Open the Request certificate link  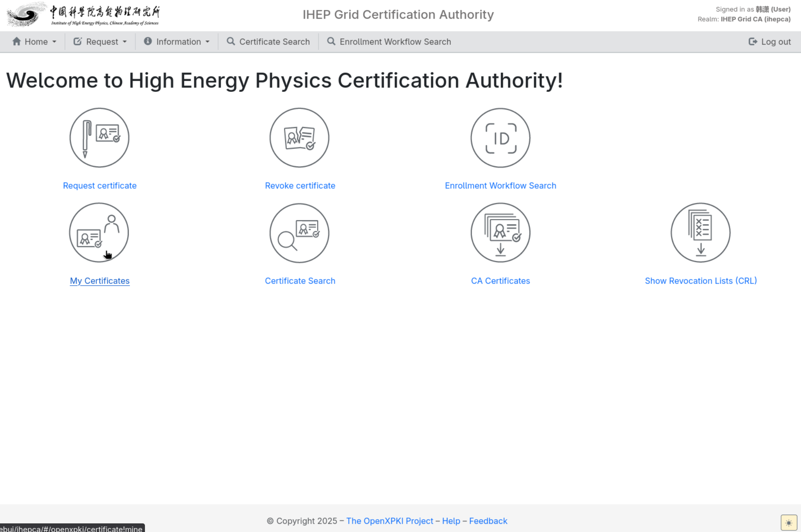pyautogui.click(x=100, y=185)
